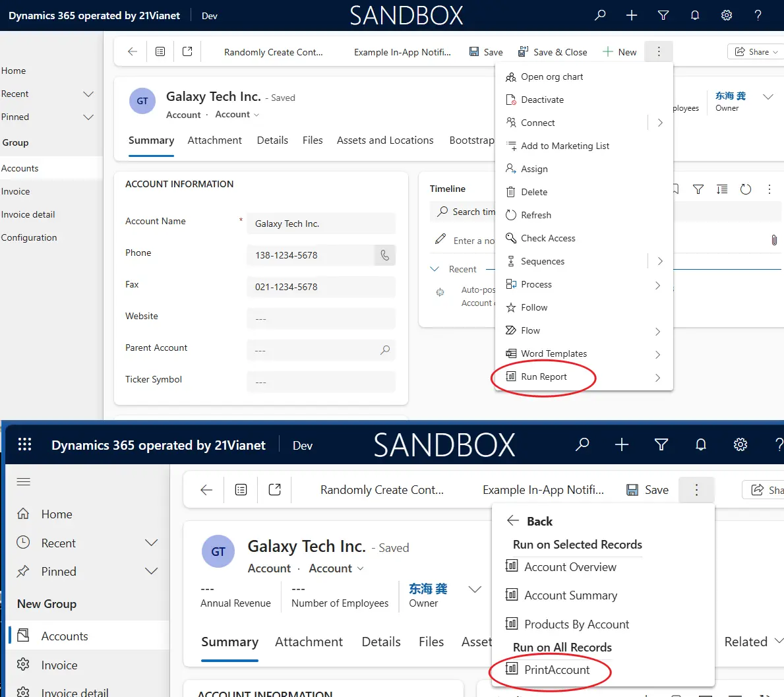Image resolution: width=784 pixels, height=697 pixels.
Task: Run the PrintAccount report
Action: pyautogui.click(x=556, y=670)
